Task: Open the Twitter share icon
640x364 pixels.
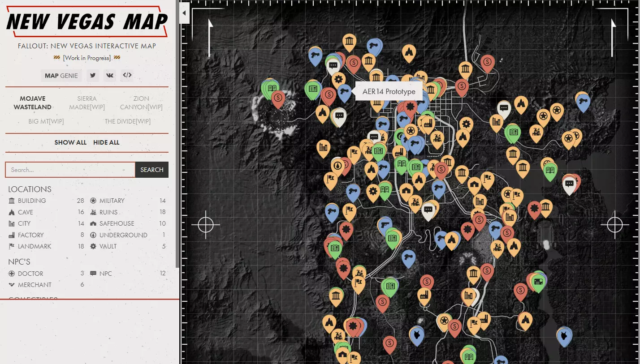Action: 93,75
